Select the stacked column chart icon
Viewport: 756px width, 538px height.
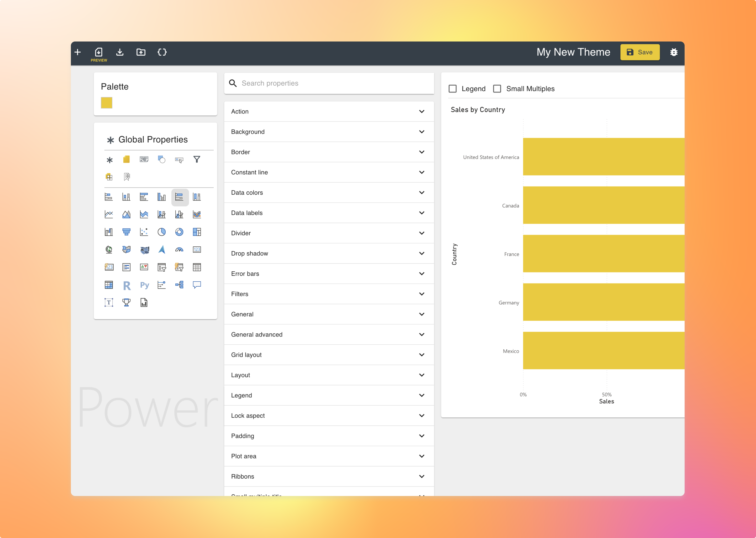(126, 197)
